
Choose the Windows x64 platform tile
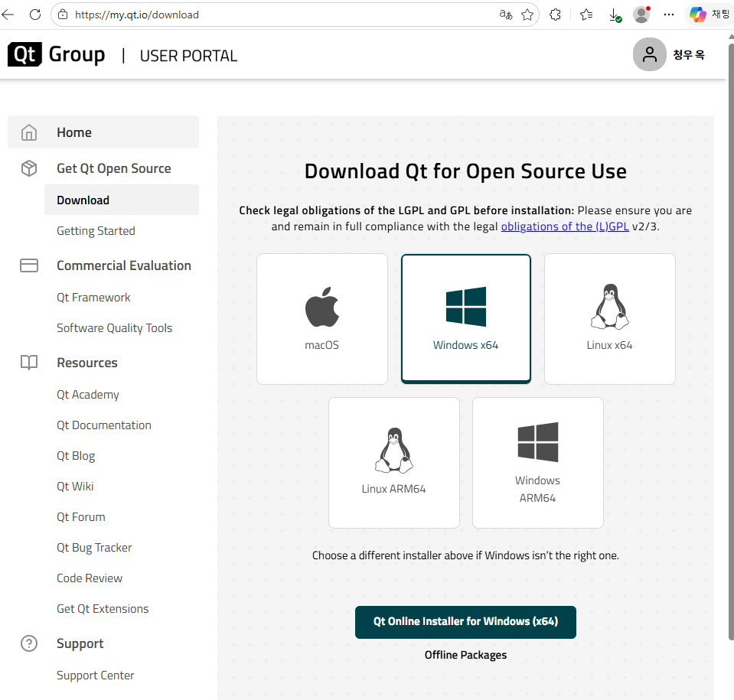pyautogui.click(x=466, y=319)
